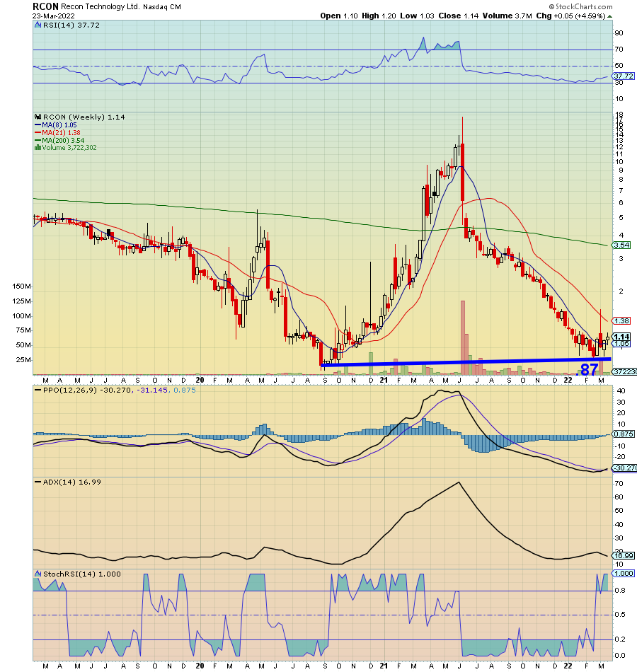The width and height of the screenshot is (637, 672).
Task: Click the 1.000 StochRSI tag on right axis
Action: 624,574
